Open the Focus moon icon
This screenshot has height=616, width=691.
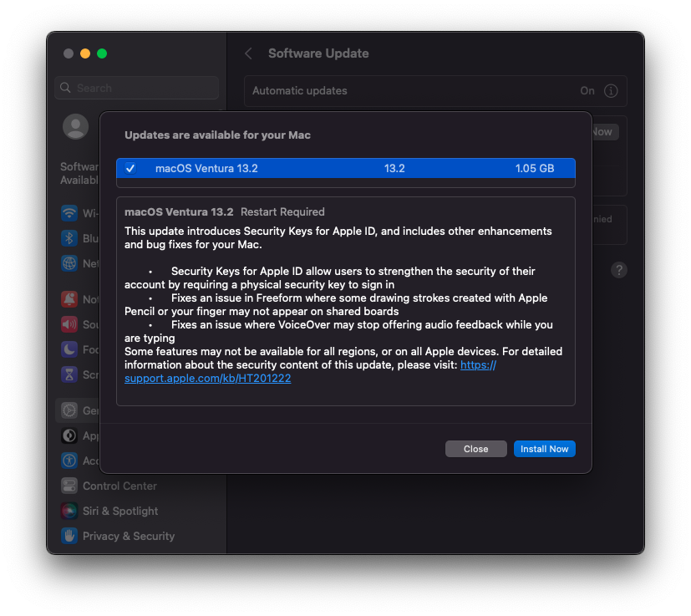[69, 349]
